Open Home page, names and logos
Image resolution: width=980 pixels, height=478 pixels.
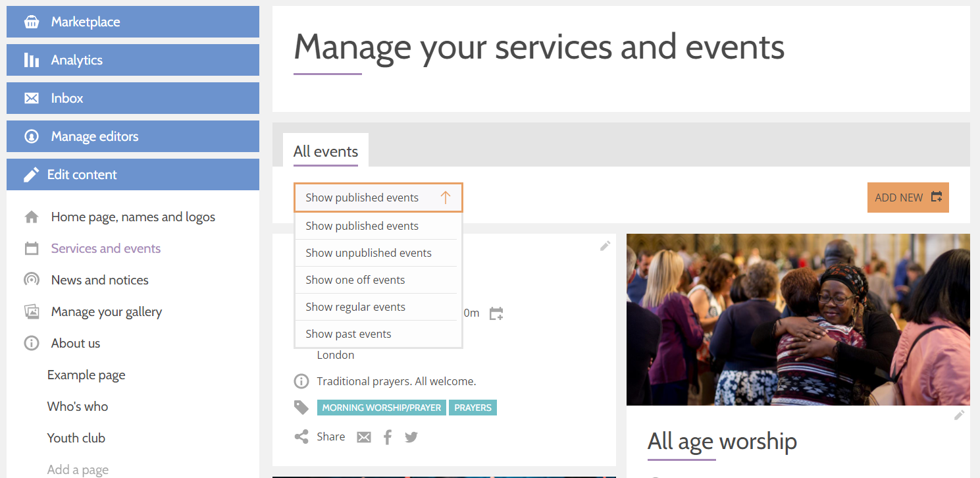(133, 217)
